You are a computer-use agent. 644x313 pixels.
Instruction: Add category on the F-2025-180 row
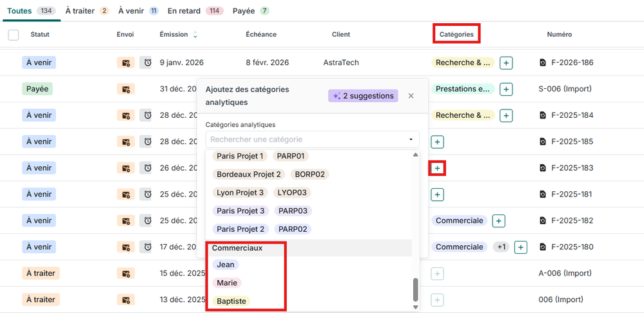pos(521,247)
